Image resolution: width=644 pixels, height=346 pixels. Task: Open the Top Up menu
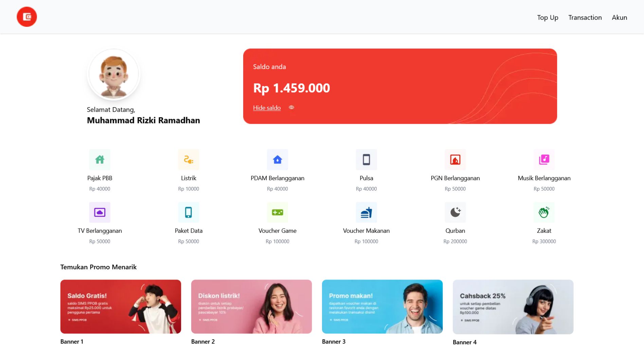(x=547, y=17)
